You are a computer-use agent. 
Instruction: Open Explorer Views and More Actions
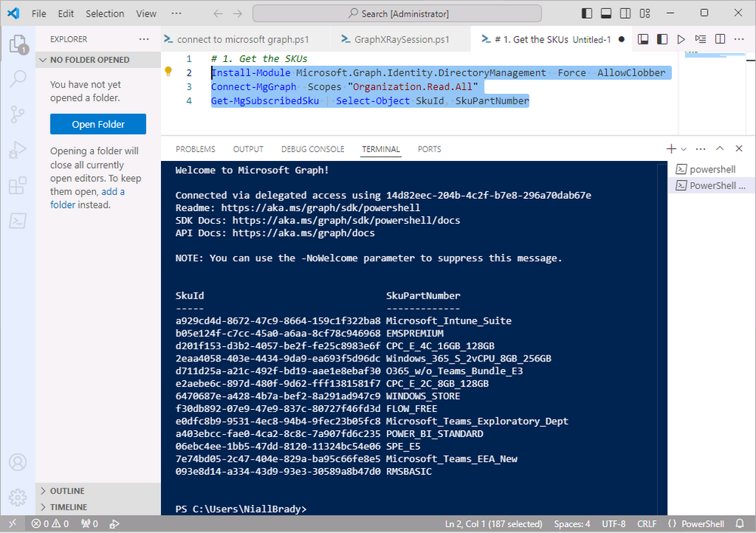[x=144, y=39]
